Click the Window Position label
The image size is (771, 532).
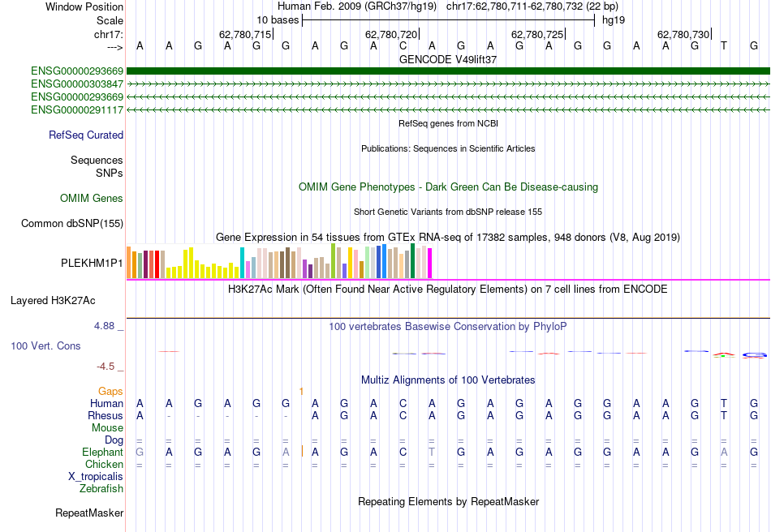[x=84, y=6]
